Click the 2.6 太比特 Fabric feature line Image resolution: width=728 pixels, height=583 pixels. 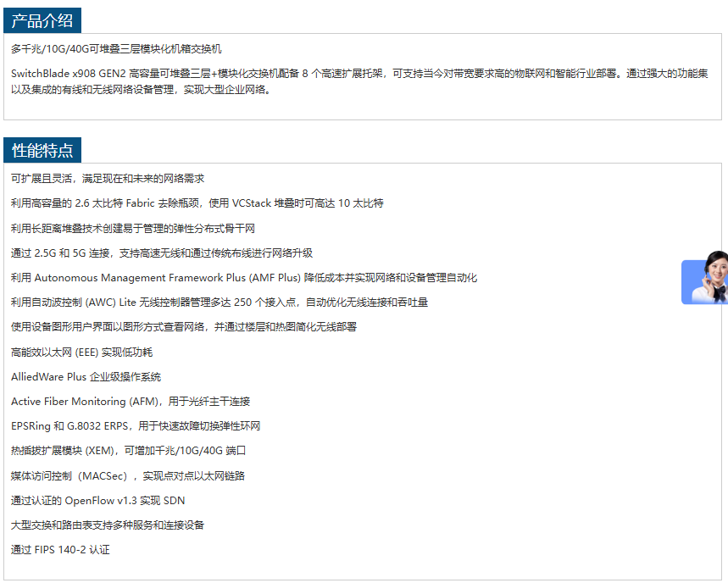coord(197,203)
